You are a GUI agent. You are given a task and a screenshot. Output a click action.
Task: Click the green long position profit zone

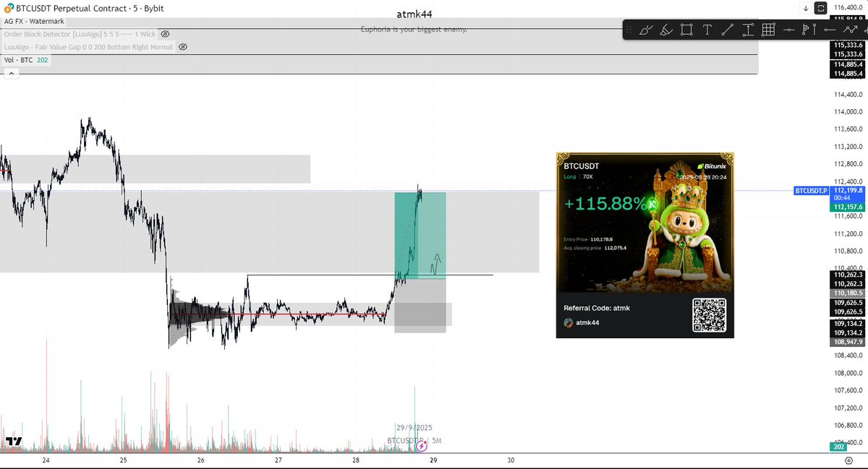(420, 234)
